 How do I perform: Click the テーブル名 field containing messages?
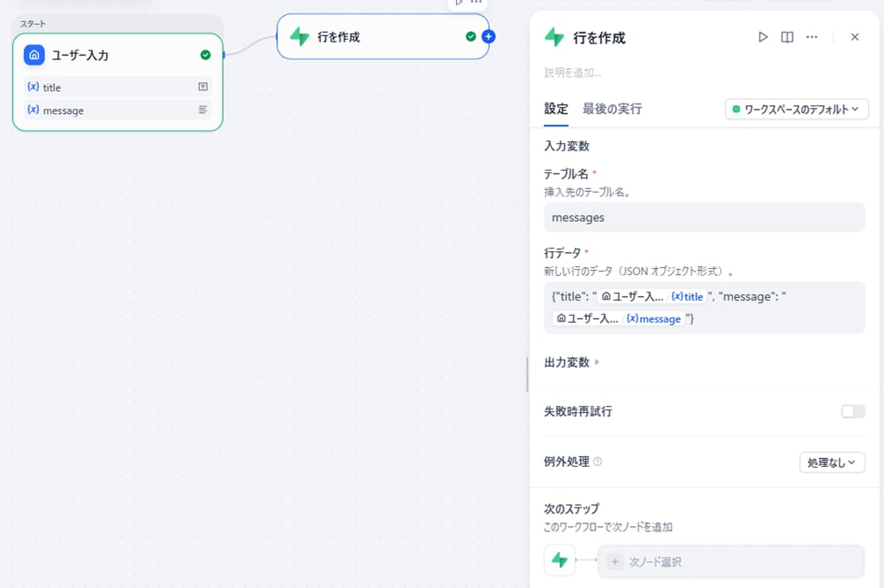point(704,217)
